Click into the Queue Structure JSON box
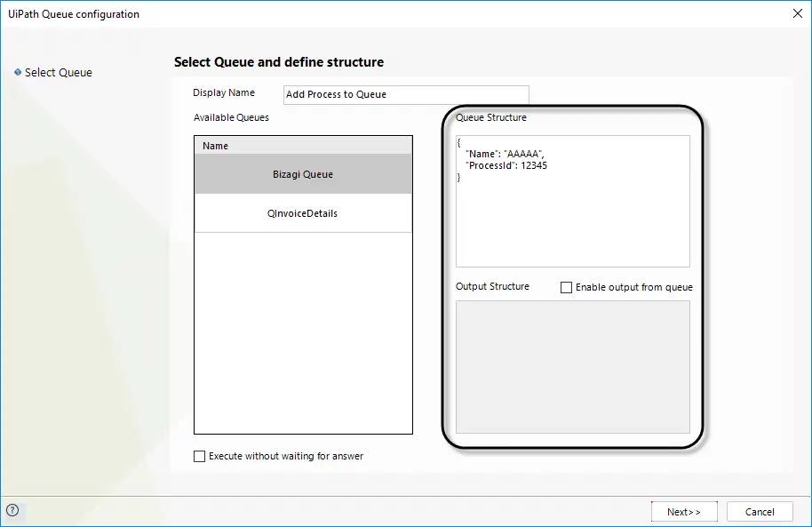812x527 pixels. coord(573,201)
